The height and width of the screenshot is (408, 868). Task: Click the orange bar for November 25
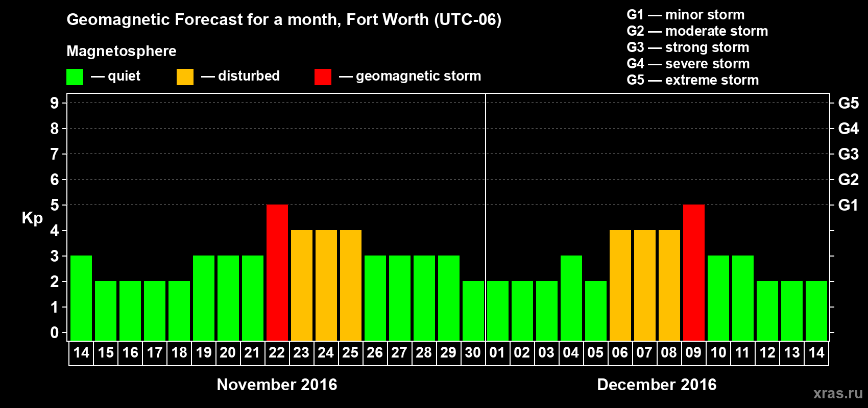click(351, 285)
